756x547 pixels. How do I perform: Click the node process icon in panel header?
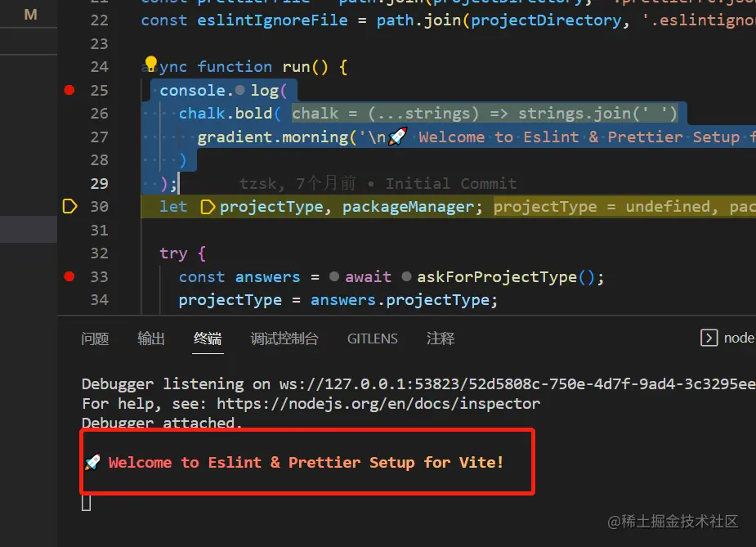coord(708,337)
